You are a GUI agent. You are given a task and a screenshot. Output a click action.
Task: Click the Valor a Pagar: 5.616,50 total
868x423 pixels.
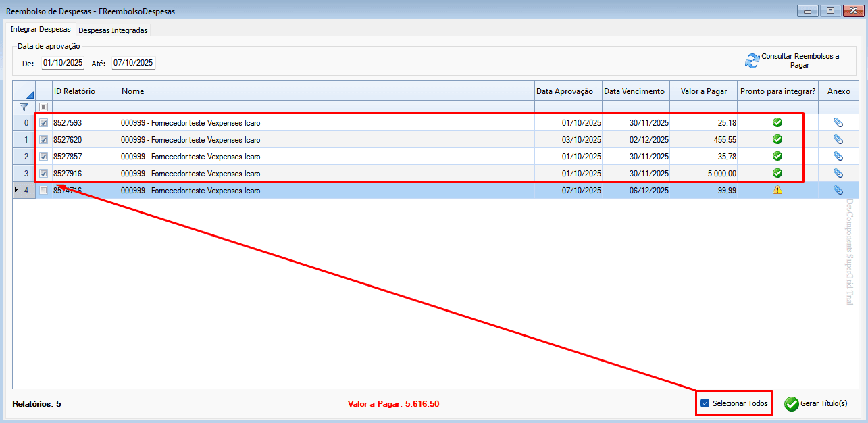(x=393, y=404)
